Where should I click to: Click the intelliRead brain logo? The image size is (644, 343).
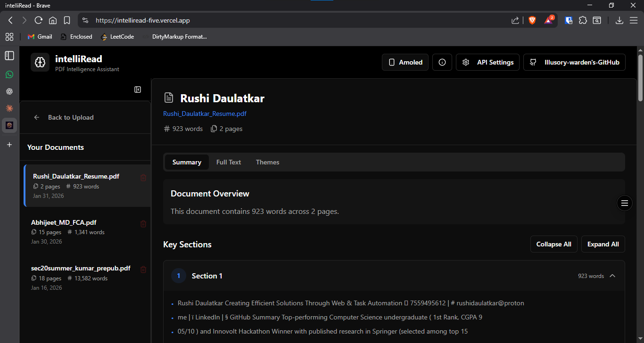coord(40,62)
